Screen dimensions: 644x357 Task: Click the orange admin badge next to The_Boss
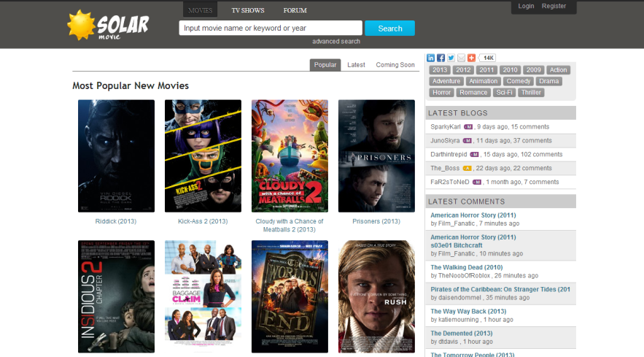[x=467, y=168]
